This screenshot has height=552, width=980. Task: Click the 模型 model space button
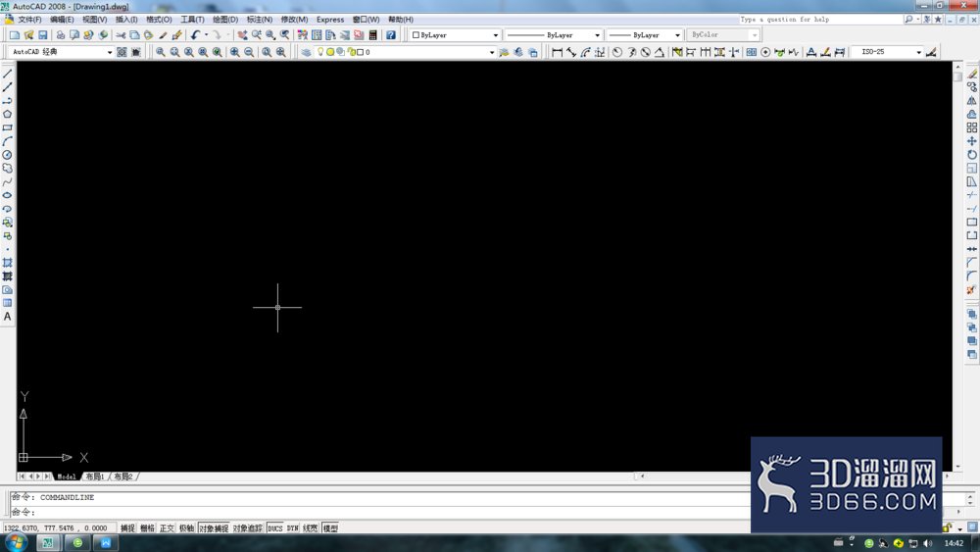[330, 528]
